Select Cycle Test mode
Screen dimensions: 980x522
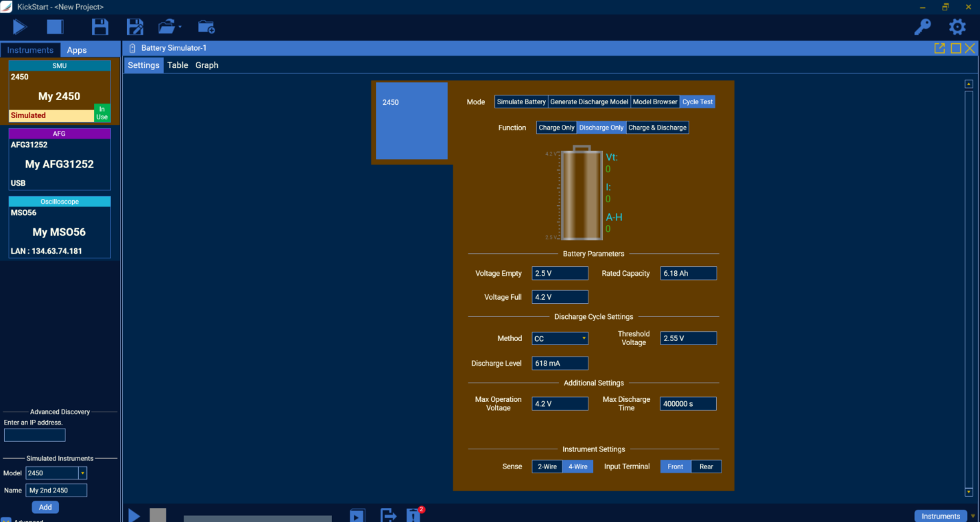697,102
